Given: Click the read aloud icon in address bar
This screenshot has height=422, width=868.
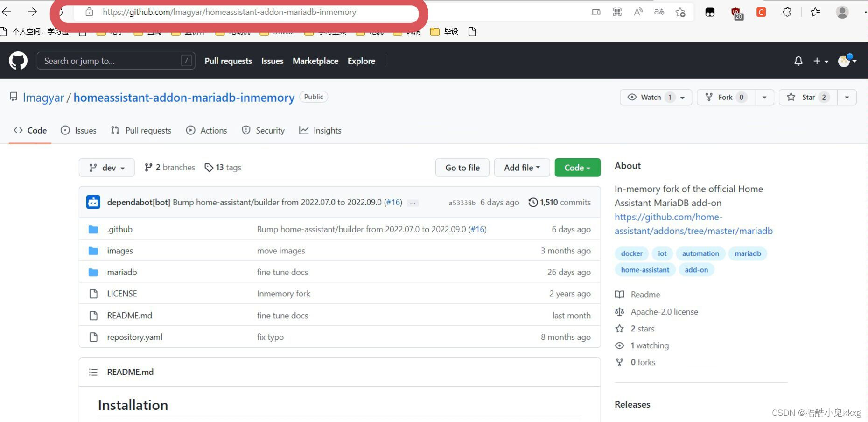Looking at the screenshot, I should click(x=638, y=12).
